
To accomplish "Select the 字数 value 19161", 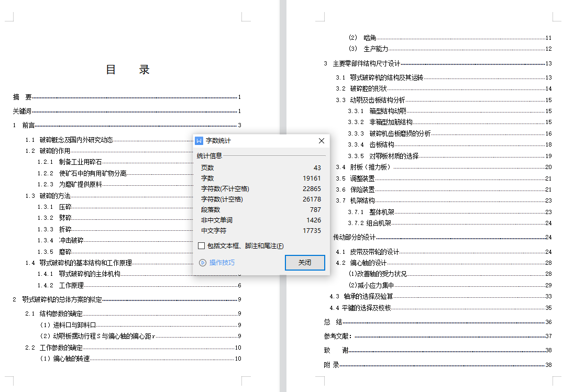I will (x=312, y=178).
